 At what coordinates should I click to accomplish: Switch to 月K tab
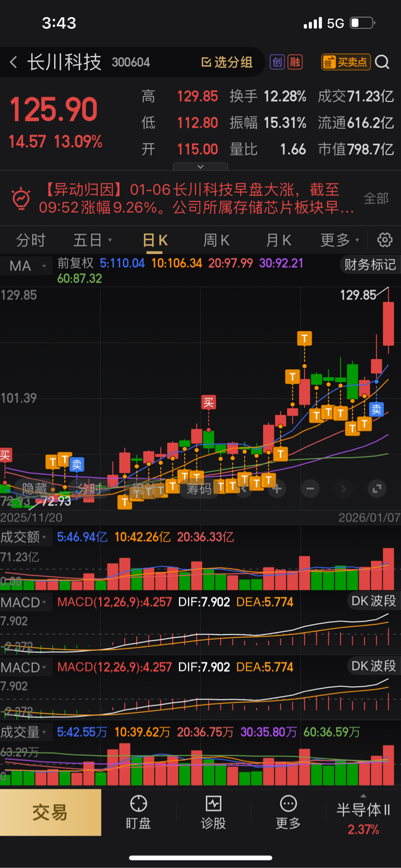tap(278, 240)
